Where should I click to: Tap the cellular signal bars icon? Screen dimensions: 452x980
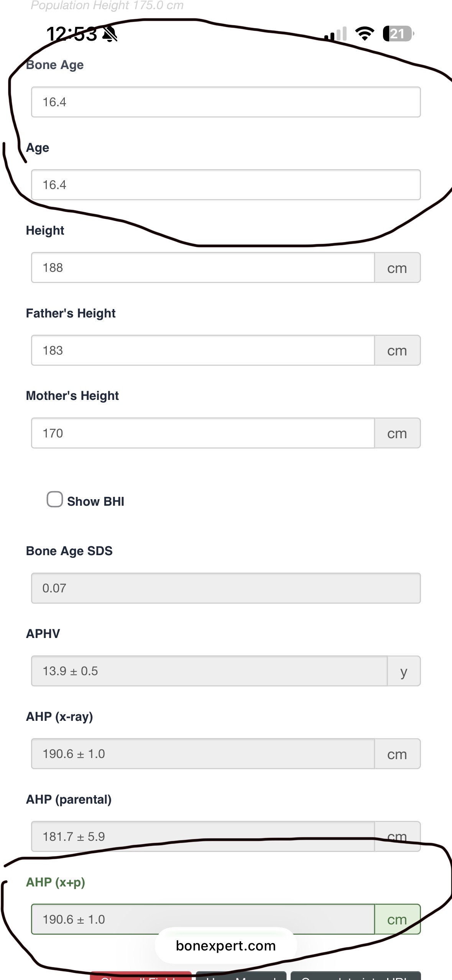point(335,34)
